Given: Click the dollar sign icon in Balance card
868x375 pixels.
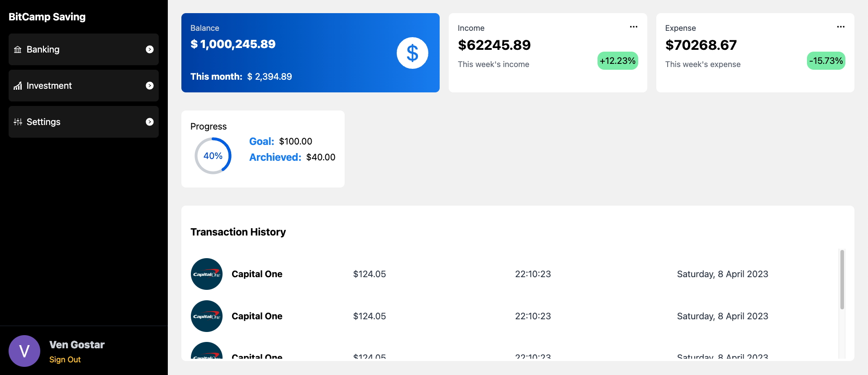Looking at the screenshot, I should click(413, 53).
